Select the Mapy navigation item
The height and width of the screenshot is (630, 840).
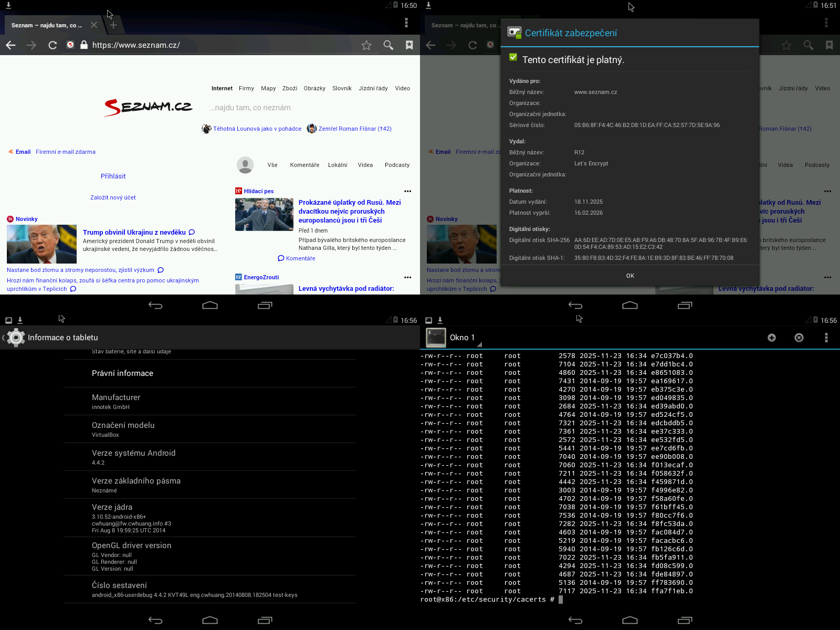pyautogui.click(x=268, y=88)
